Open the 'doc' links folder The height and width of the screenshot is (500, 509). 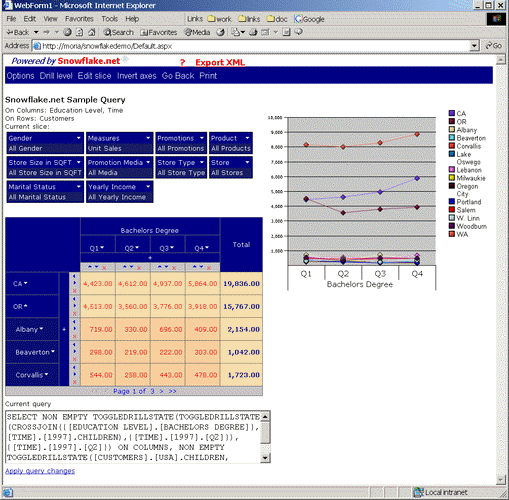click(277, 19)
